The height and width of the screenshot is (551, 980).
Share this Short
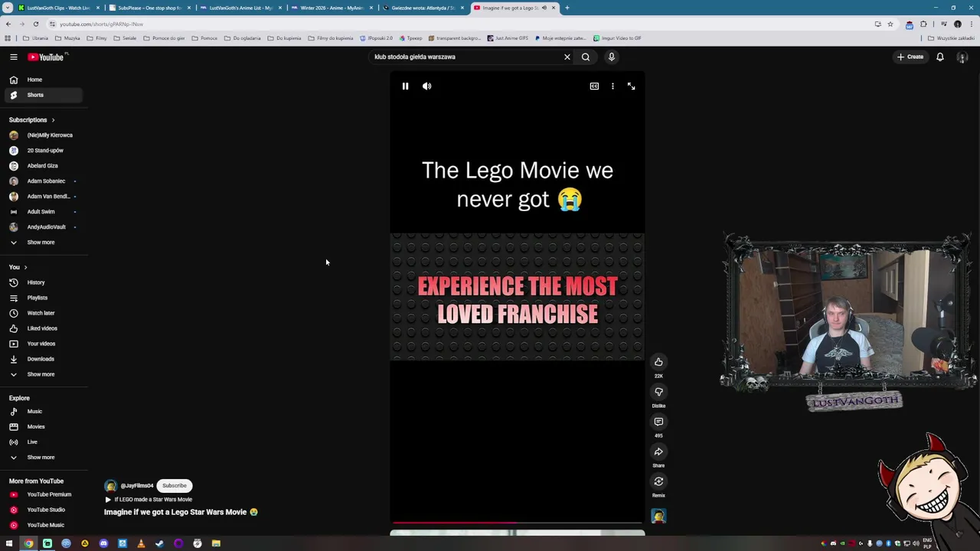(658, 452)
